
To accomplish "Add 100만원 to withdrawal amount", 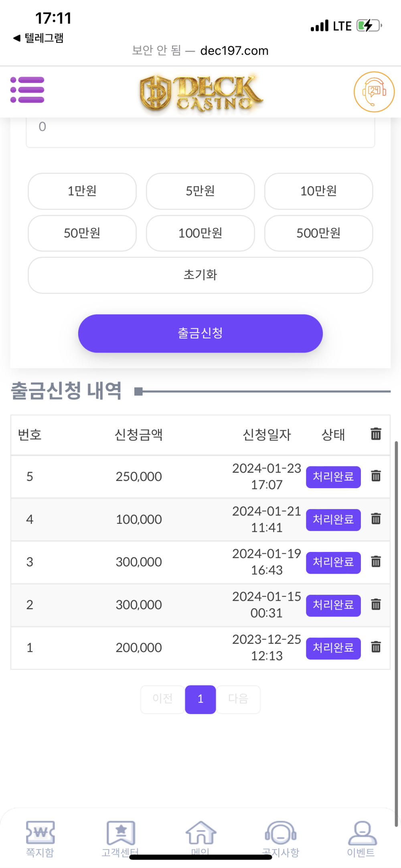I will point(200,233).
